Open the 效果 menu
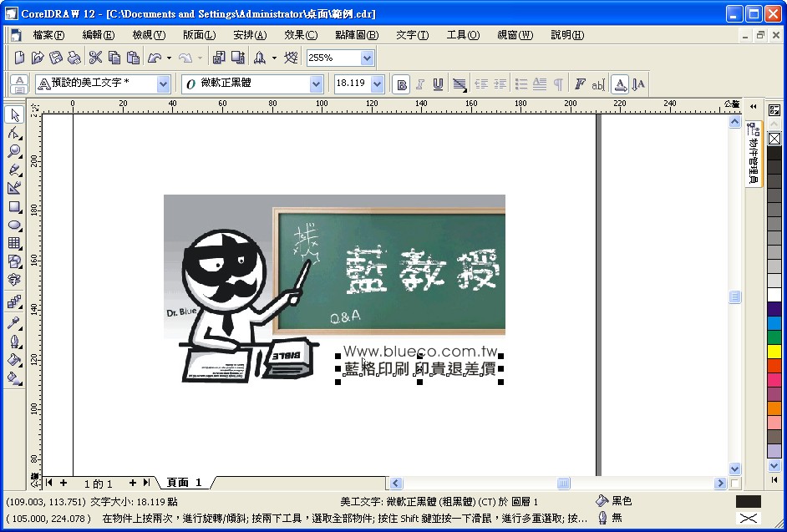 pyautogui.click(x=301, y=35)
